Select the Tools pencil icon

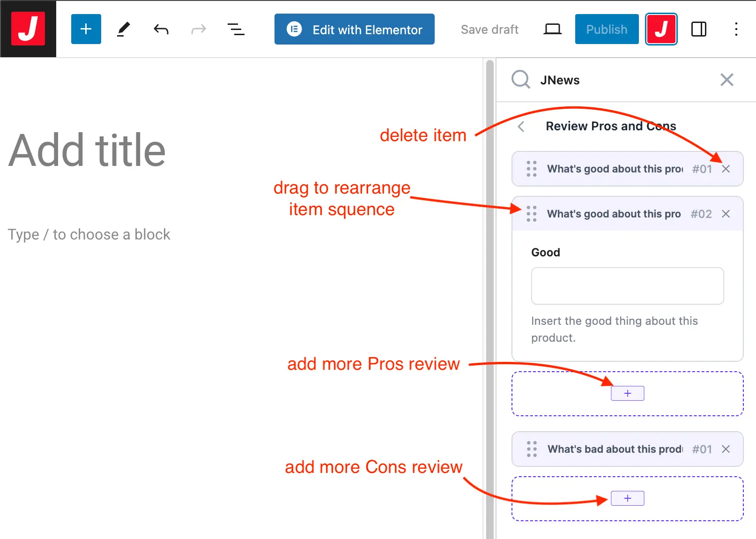pyautogui.click(x=123, y=29)
